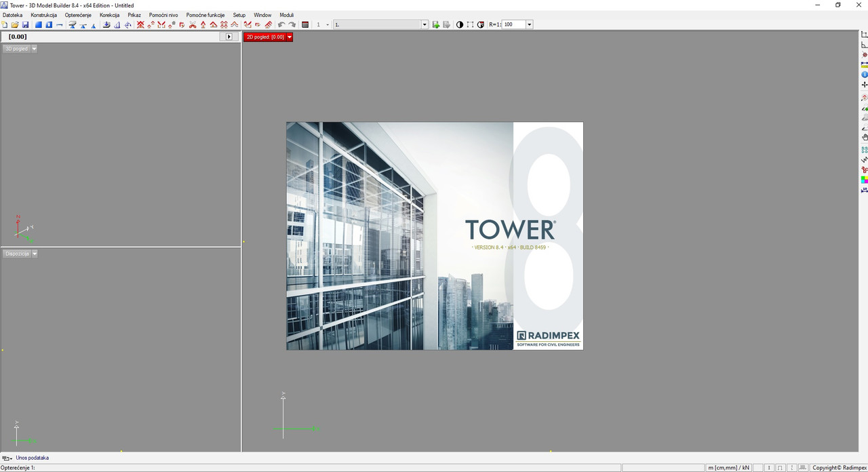Open the blue info icon on right toolbar

click(865, 75)
